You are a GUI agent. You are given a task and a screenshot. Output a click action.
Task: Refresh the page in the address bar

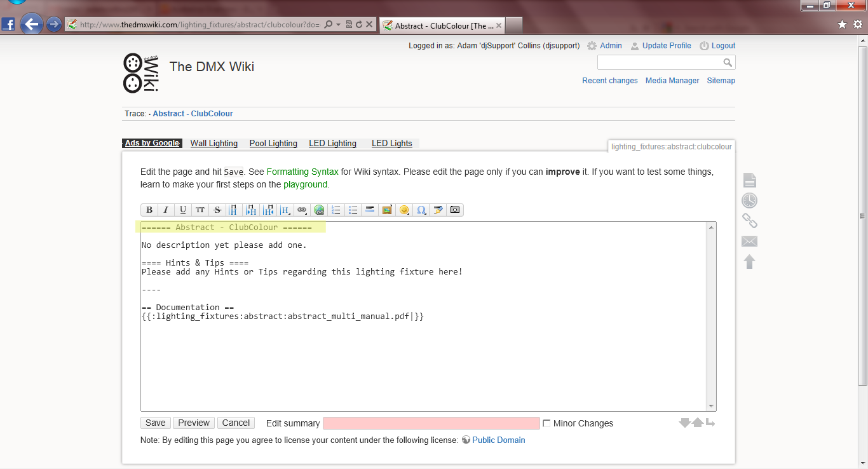click(x=359, y=25)
